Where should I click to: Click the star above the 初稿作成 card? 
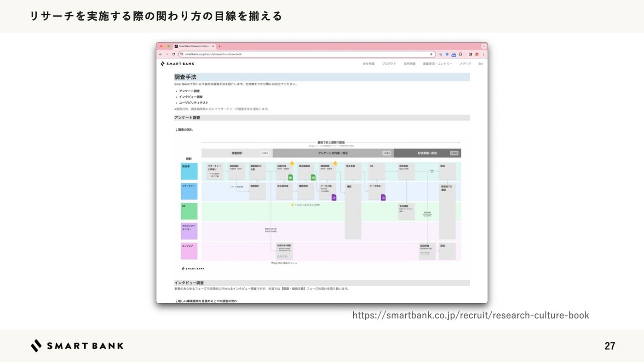[292, 164]
